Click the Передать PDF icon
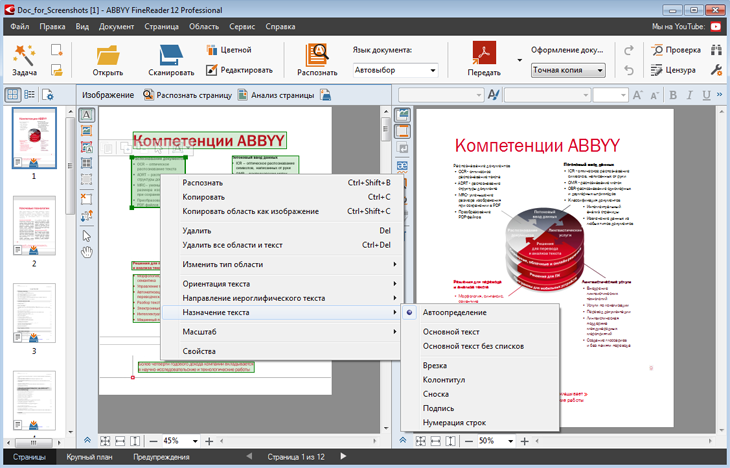 coord(484,52)
